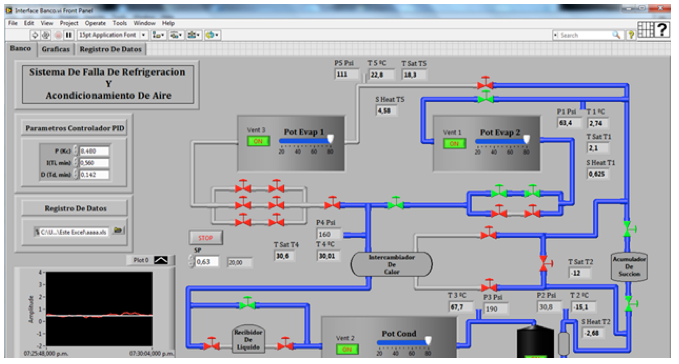Toggle the Vent 1 ON switch
679x364 pixels.
tap(454, 143)
